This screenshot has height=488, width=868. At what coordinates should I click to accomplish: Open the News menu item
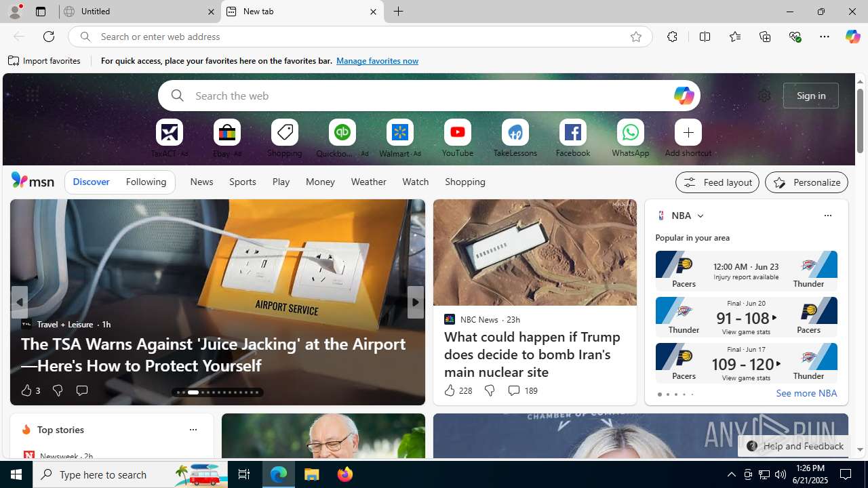(201, 182)
